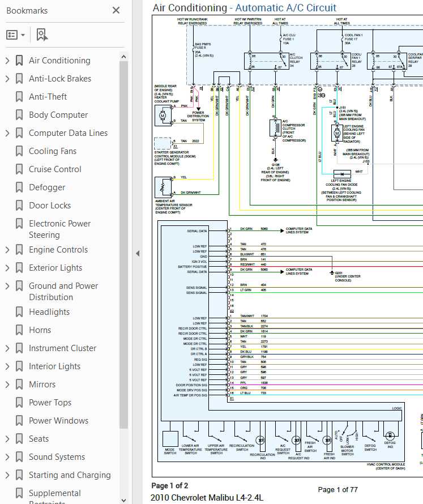The width and height of the screenshot is (423, 504).
Task: Collapse the navigation pane with arrow
Action: [138, 253]
